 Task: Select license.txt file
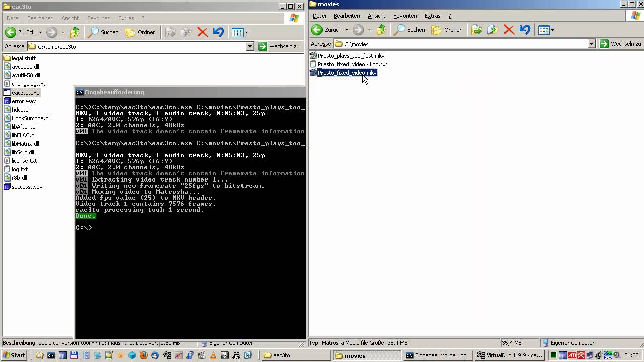20,161
